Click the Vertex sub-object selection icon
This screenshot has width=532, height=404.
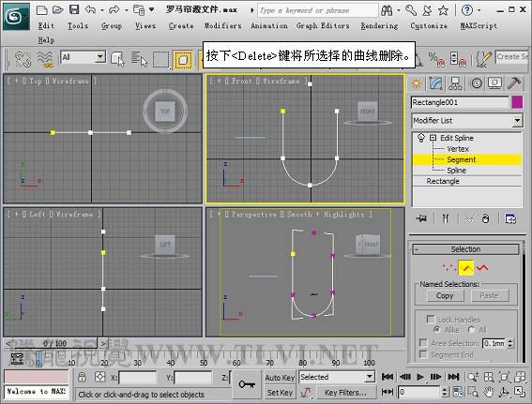(449, 268)
